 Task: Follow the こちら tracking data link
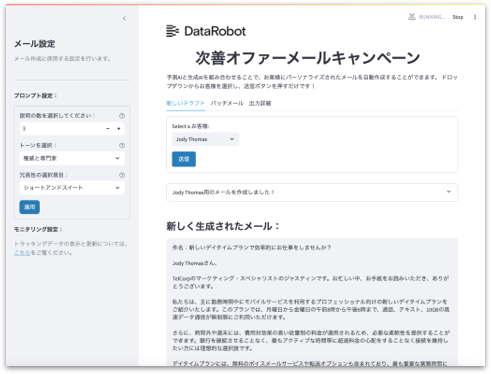[22, 253]
